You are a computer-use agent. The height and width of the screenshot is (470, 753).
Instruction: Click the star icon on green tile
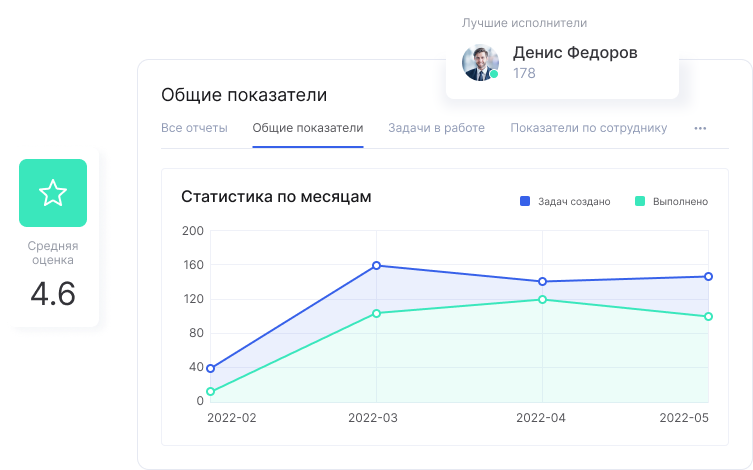click(53, 193)
